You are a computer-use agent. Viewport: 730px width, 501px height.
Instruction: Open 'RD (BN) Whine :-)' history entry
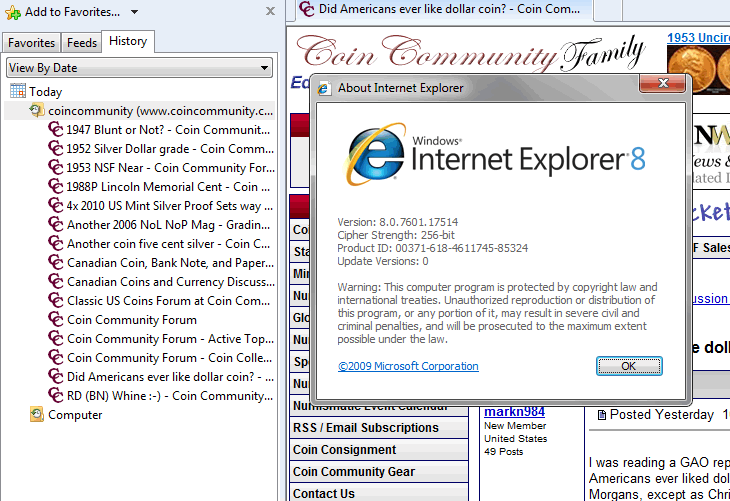[170, 396]
